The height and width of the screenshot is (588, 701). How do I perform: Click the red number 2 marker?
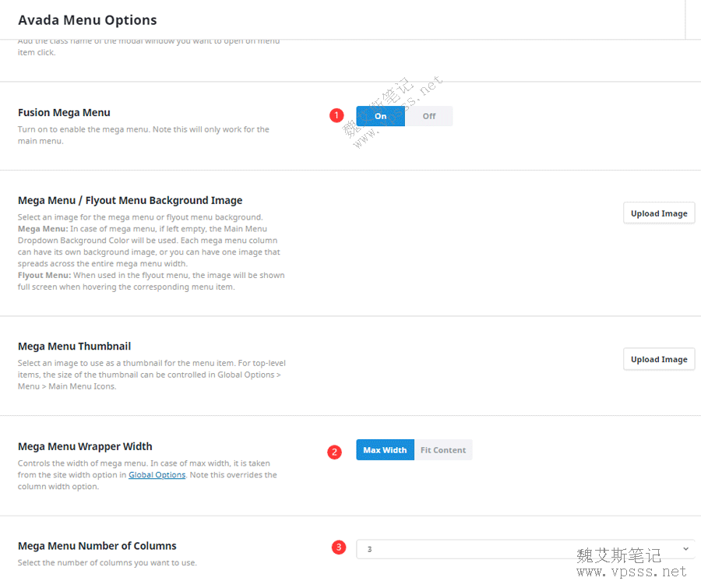335,452
